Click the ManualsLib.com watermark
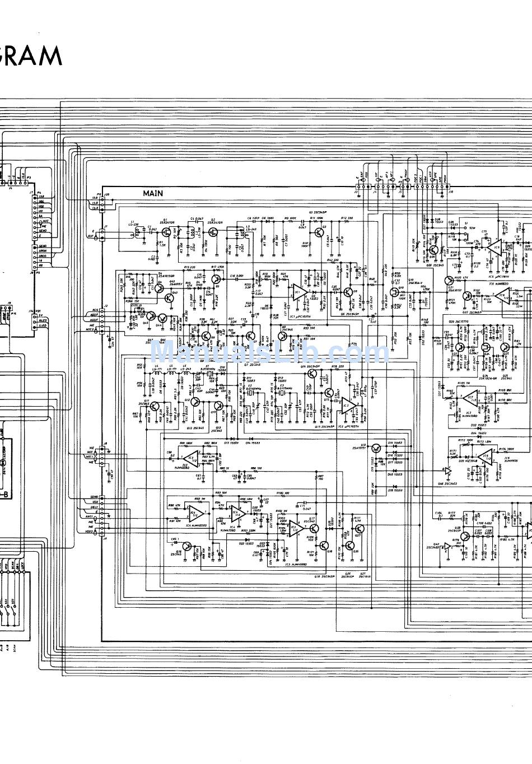 click(269, 354)
